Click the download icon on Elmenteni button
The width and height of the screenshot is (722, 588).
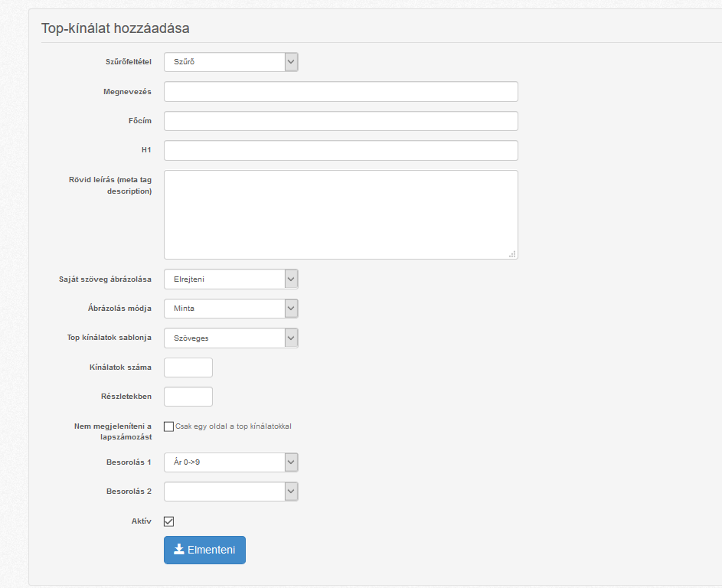179,549
